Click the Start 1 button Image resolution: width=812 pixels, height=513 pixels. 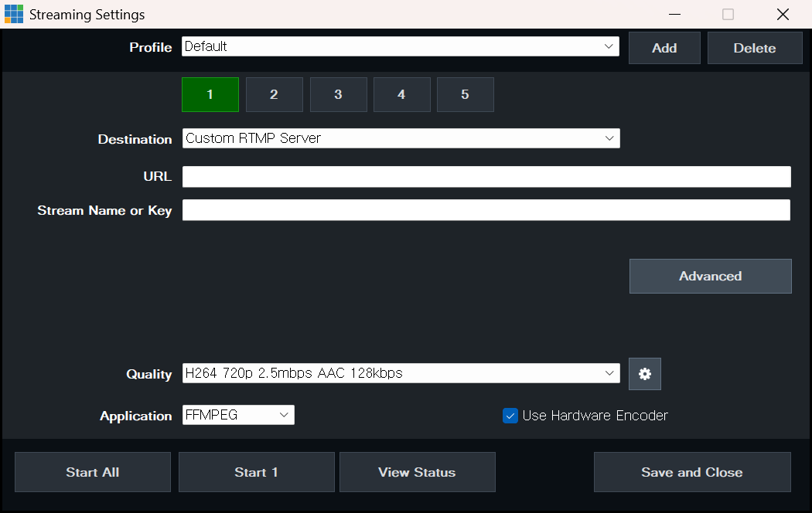[x=257, y=472]
